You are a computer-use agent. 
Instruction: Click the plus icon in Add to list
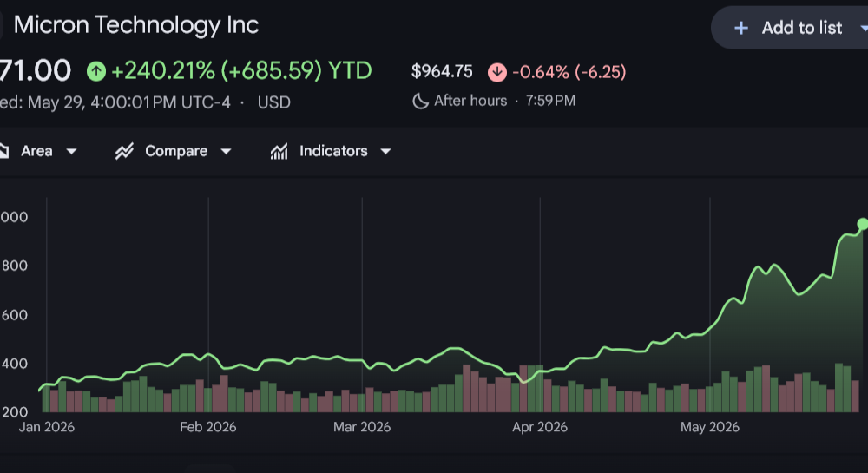point(740,28)
